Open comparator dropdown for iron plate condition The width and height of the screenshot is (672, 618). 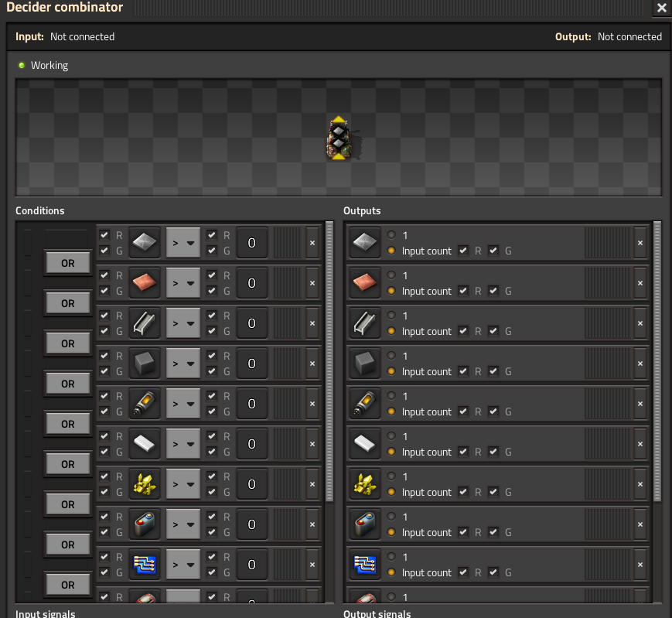pos(183,243)
